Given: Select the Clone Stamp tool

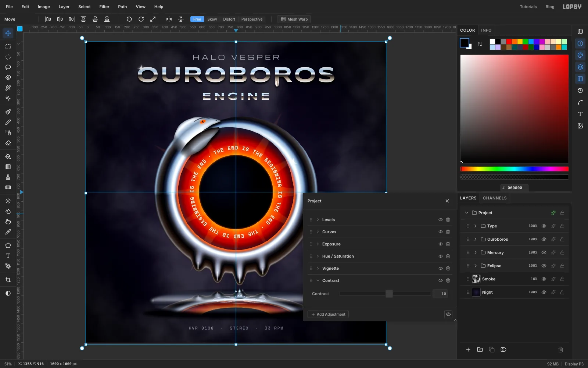Looking at the screenshot, I should click(8, 177).
